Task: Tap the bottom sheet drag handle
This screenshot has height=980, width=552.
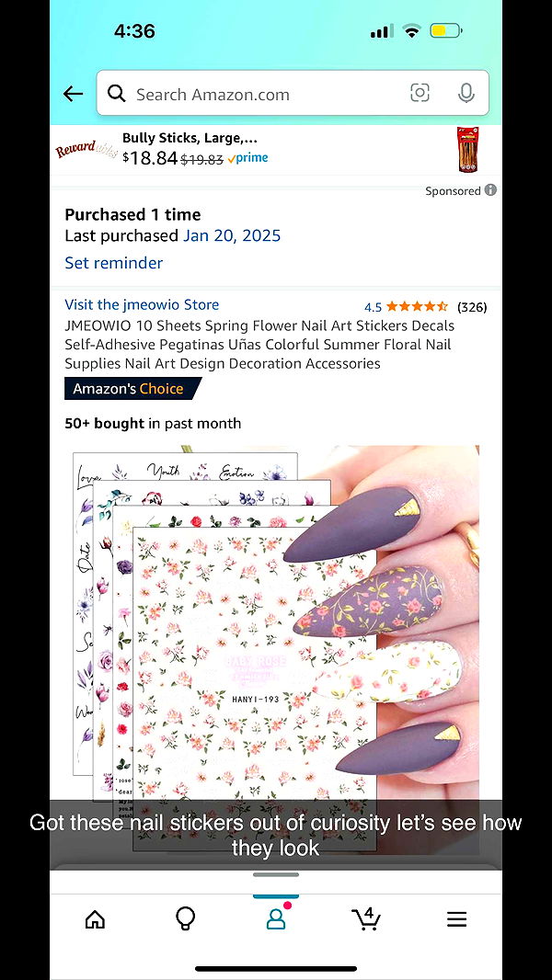Action: tap(276, 874)
